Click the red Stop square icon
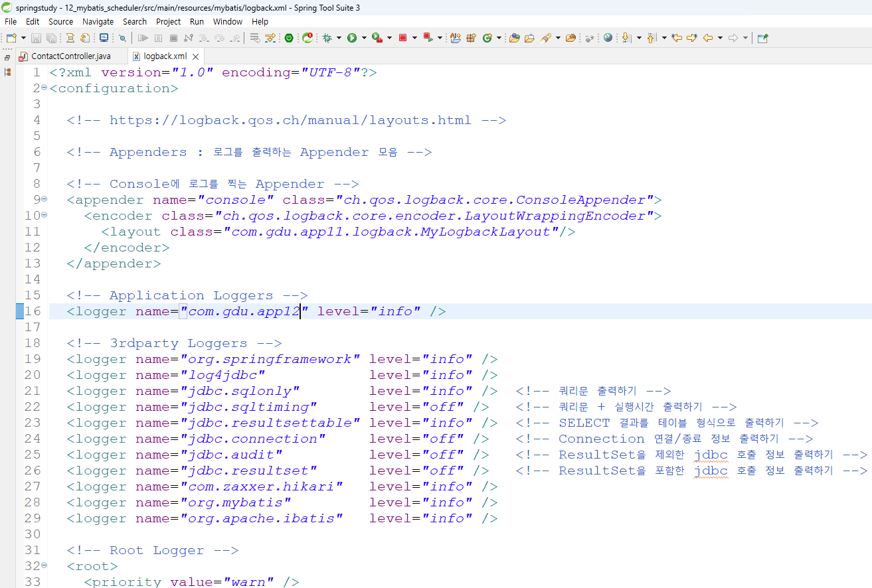The width and height of the screenshot is (872, 588). pos(402,38)
